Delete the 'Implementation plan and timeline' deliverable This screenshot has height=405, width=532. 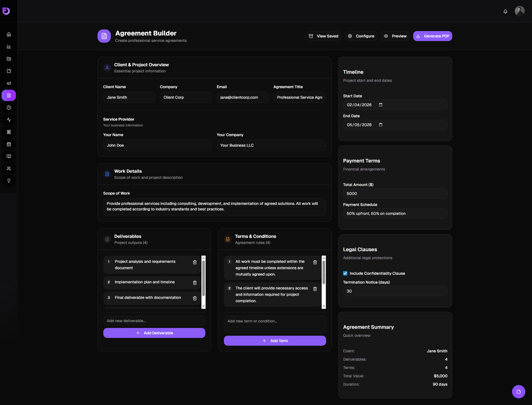coord(195,283)
